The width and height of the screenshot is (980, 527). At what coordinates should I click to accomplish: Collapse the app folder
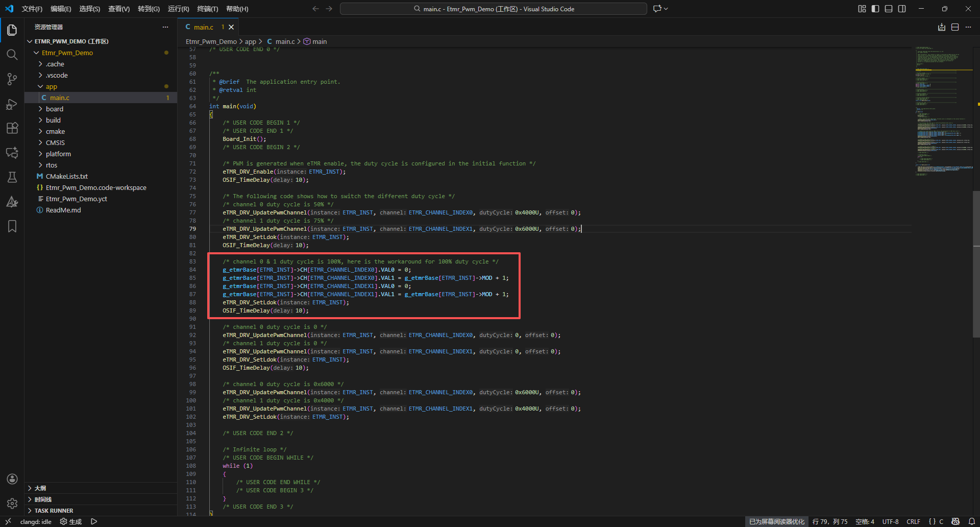click(51, 86)
